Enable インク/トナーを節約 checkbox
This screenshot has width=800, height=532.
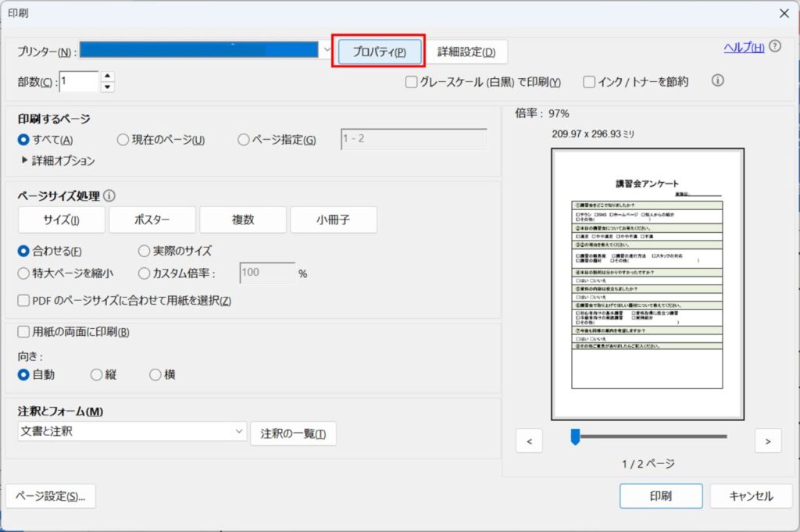[x=589, y=81]
